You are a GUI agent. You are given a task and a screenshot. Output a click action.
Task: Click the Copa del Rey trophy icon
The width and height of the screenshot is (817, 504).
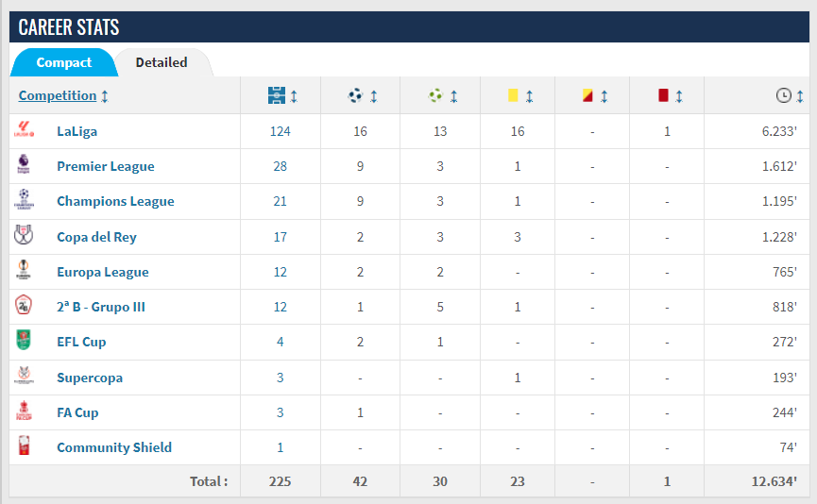(24, 234)
